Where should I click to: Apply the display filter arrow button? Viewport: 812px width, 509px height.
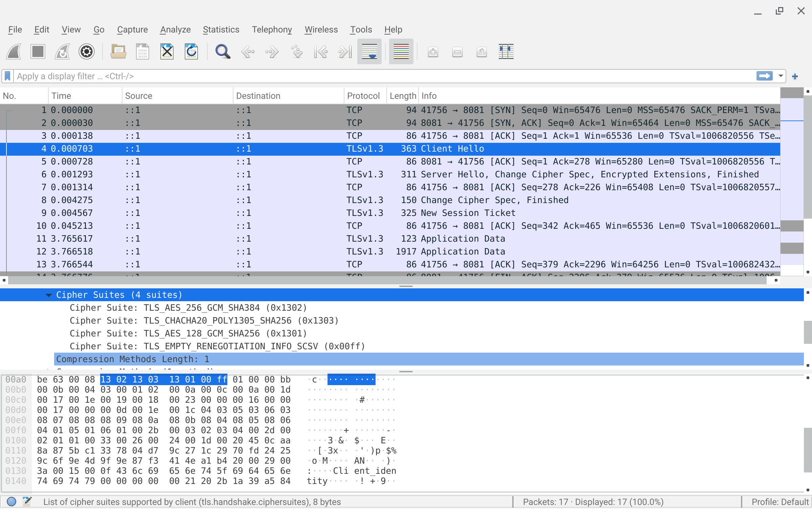coord(764,76)
